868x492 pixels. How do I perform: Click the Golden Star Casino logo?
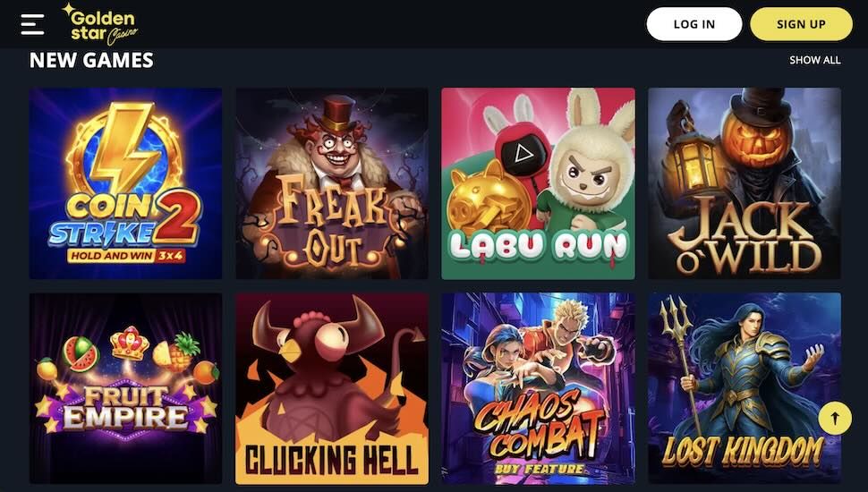(100, 24)
